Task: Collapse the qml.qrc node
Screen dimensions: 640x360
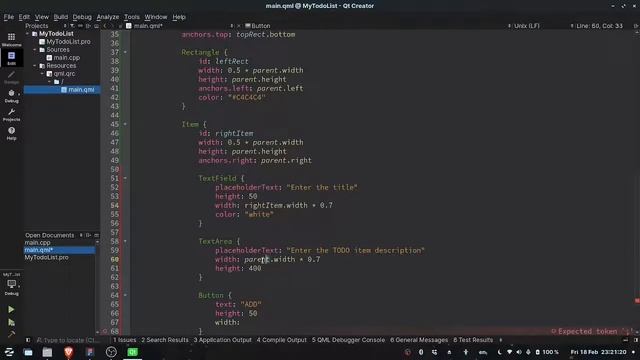Action: (42, 74)
